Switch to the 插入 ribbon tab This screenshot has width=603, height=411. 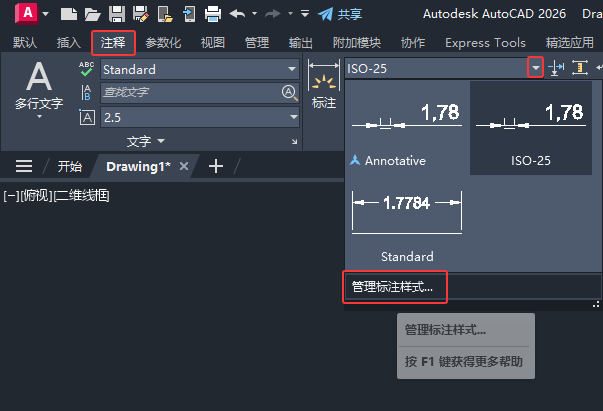click(x=69, y=43)
